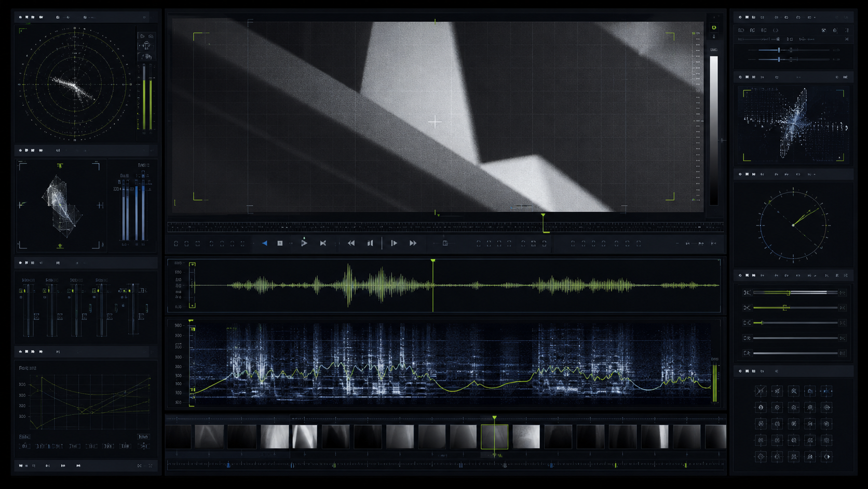
Task: Click the first dot icon in slider panel header
Action: (740, 275)
